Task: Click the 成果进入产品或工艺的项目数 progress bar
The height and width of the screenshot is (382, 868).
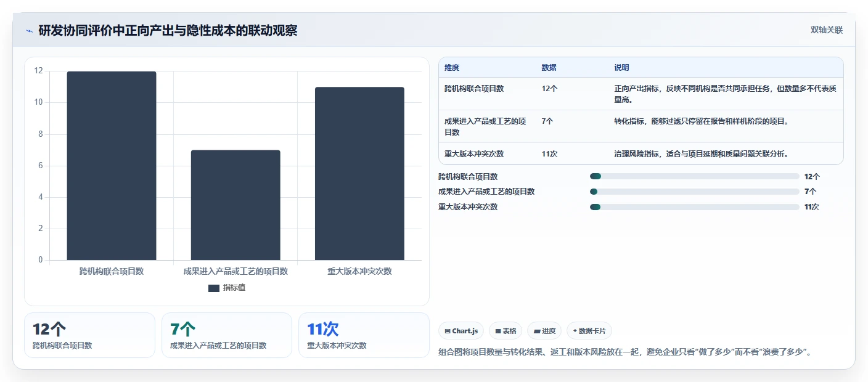Action: pyautogui.click(x=695, y=192)
